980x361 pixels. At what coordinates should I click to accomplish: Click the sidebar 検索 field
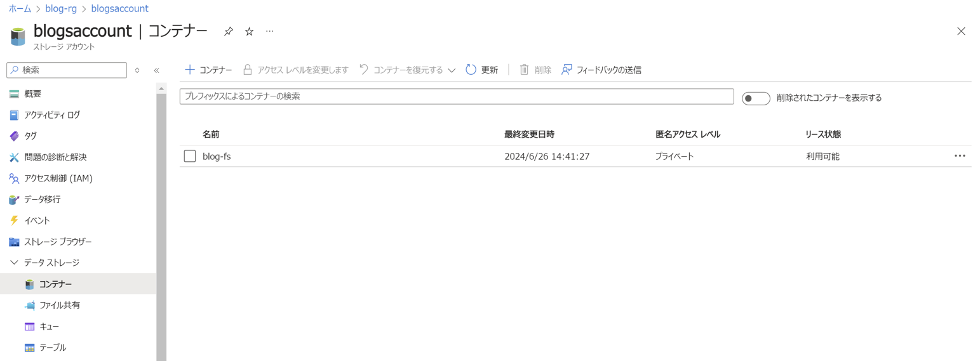pyautogui.click(x=67, y=70)
